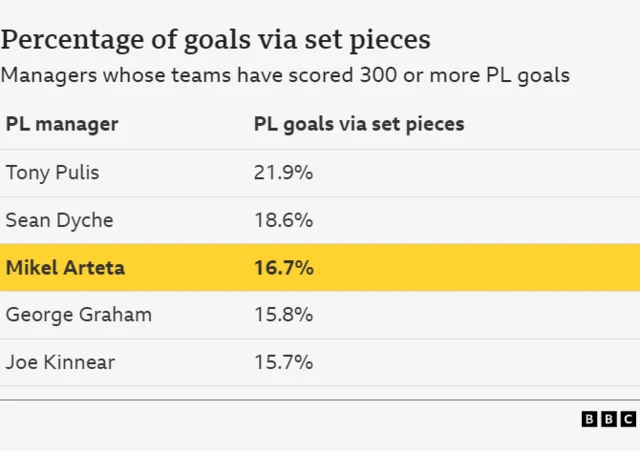
Task: Select the Tony Pulis name cell
Action: coord(52,172)
